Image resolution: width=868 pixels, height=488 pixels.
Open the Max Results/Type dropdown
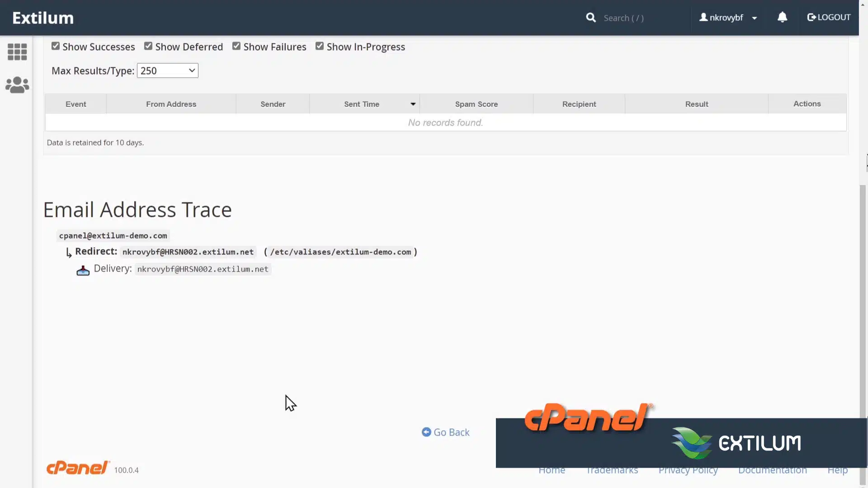167,70
